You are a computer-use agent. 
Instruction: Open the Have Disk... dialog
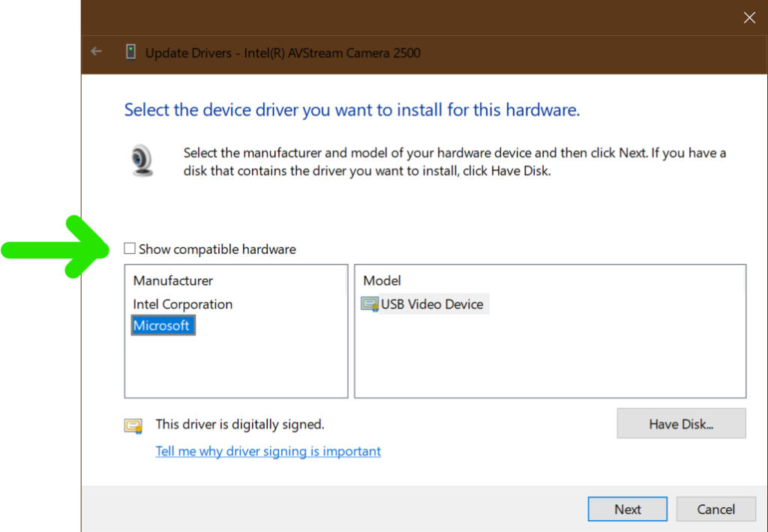(681, 424)
